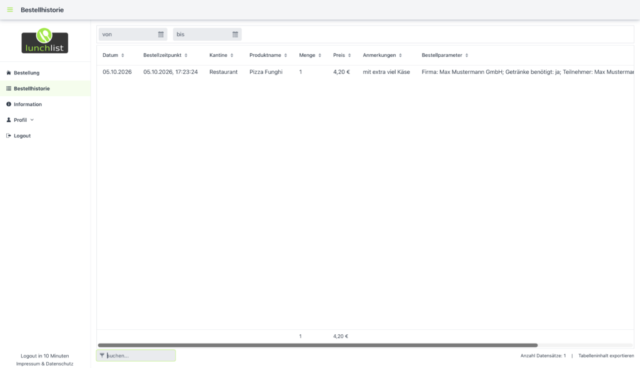Sort by Bestellzeitpunkt column arrows
The width and height of the screenshot is (640, 368).
[186, 55]
